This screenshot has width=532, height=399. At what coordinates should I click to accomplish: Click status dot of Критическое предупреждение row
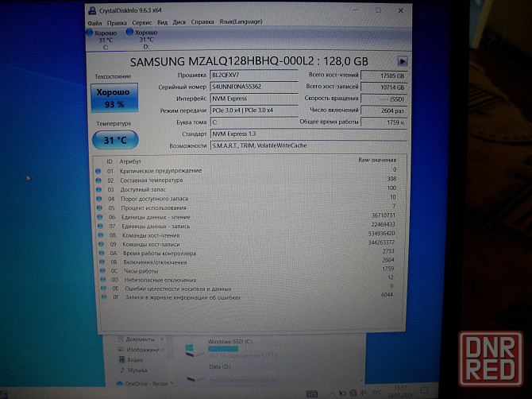point(98,171)
